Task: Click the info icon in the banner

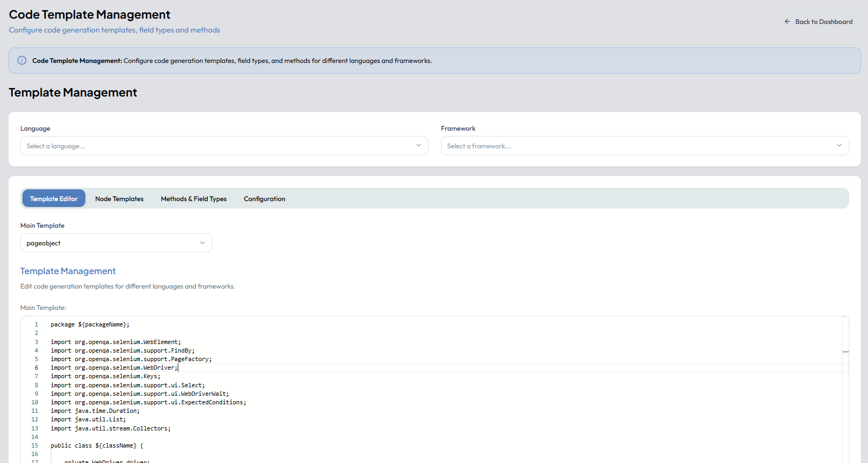Action: point(22,60)
